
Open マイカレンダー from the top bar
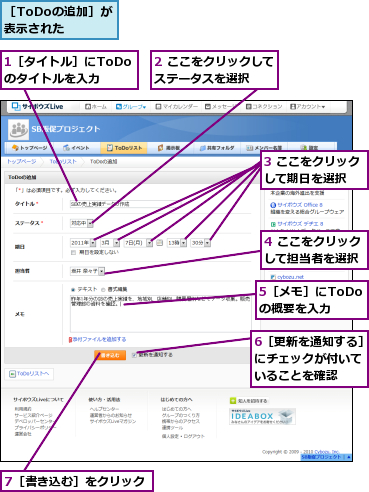coord(177,107)
